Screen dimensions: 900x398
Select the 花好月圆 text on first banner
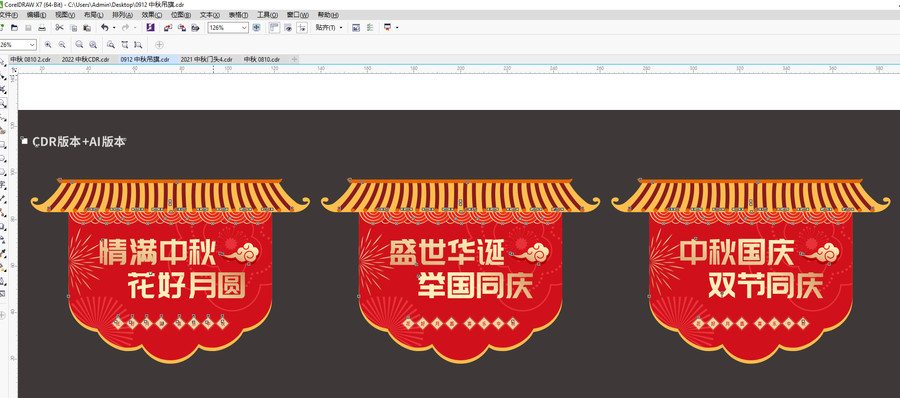187,285
